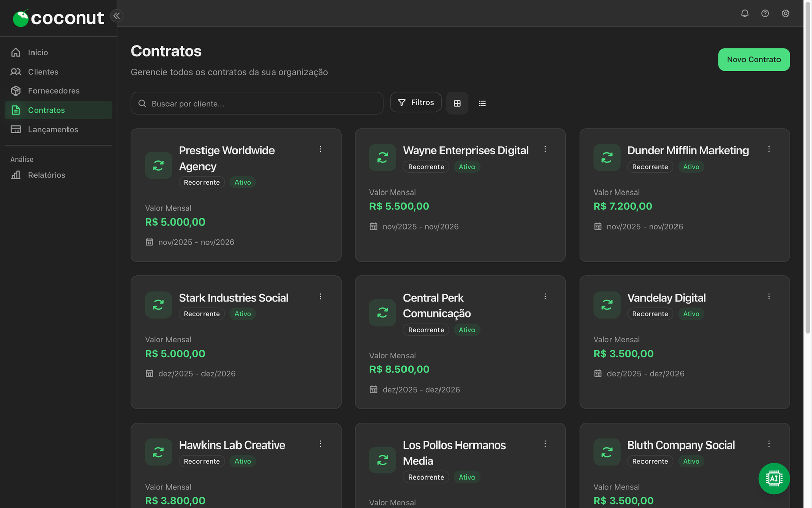Viewport: 812px width, 508px height.
Task: Click Ativo badge on Stark Industries Social
Action: coord(243,314)
